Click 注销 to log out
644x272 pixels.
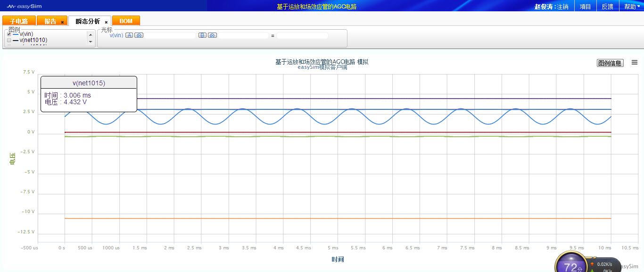coord(562,7)
